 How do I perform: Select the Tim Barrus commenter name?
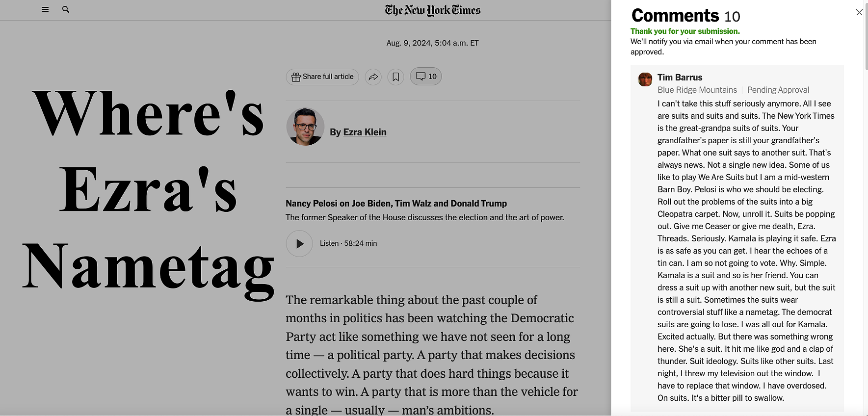click(680, 78)
